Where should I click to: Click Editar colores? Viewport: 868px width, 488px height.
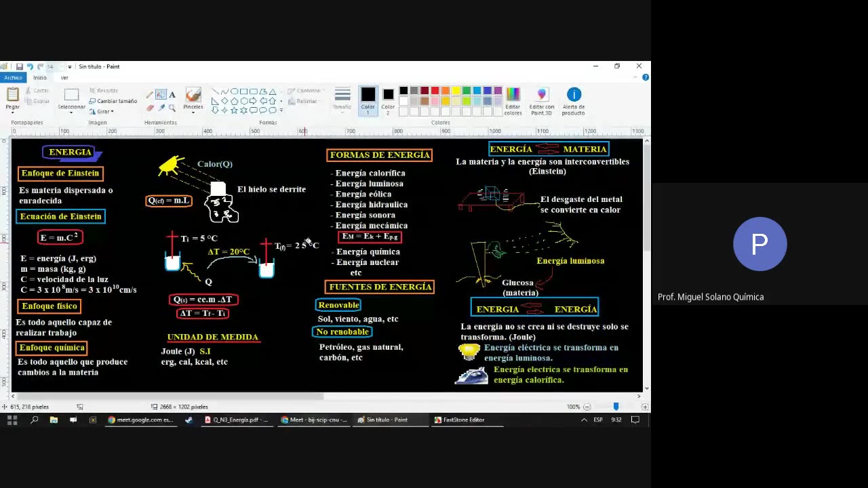(x=513, y=101)
